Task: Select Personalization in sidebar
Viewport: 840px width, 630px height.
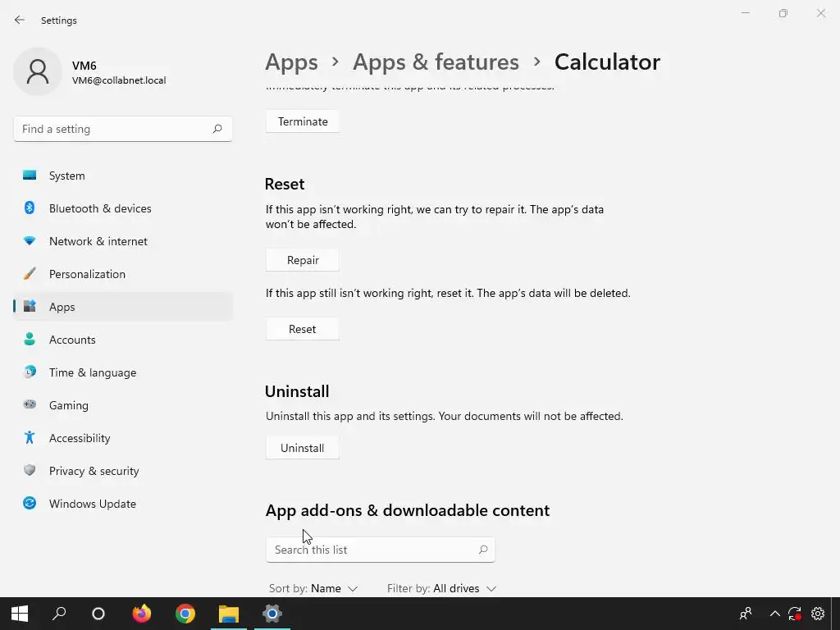Action: [x=123, y=274]
